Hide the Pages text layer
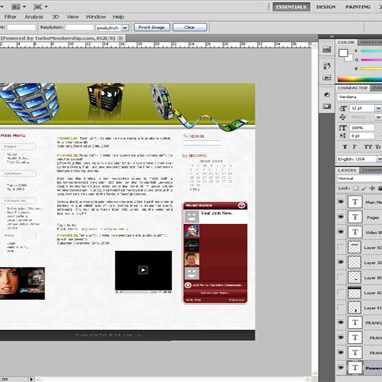Image resolution: width=382 pixels, height=382 pixels. coord(341,217)
